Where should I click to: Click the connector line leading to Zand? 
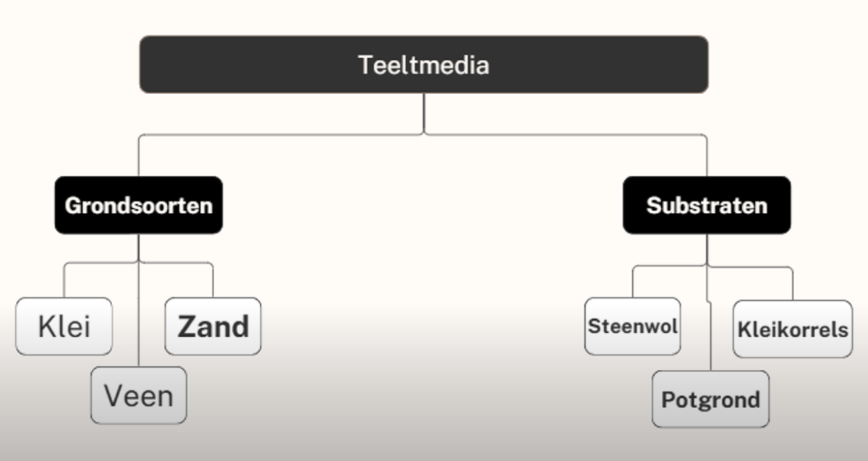[213, 281]
